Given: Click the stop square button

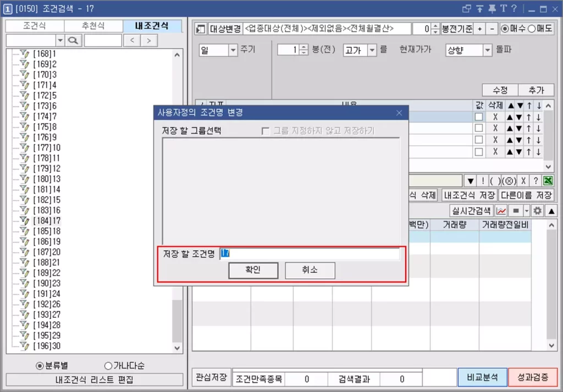Looking at the screenshot, I should [516, 211].
